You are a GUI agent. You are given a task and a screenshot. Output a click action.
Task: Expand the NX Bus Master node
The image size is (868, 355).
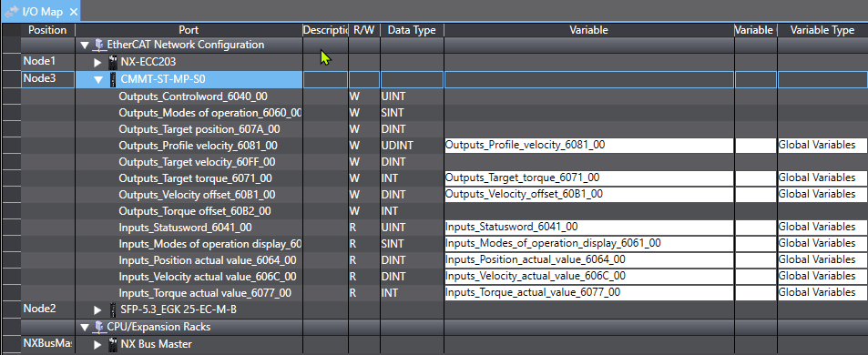[98, 345]
